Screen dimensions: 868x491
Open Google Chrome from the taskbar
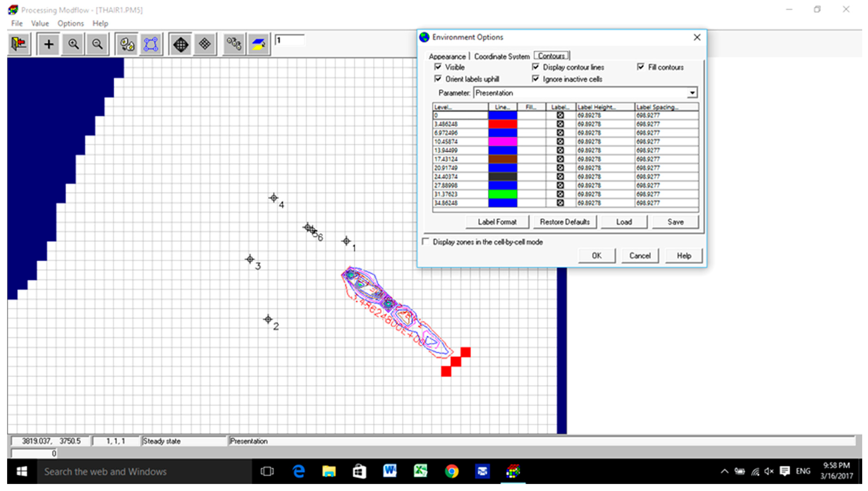pyautogui.click(x=452, y=471)
